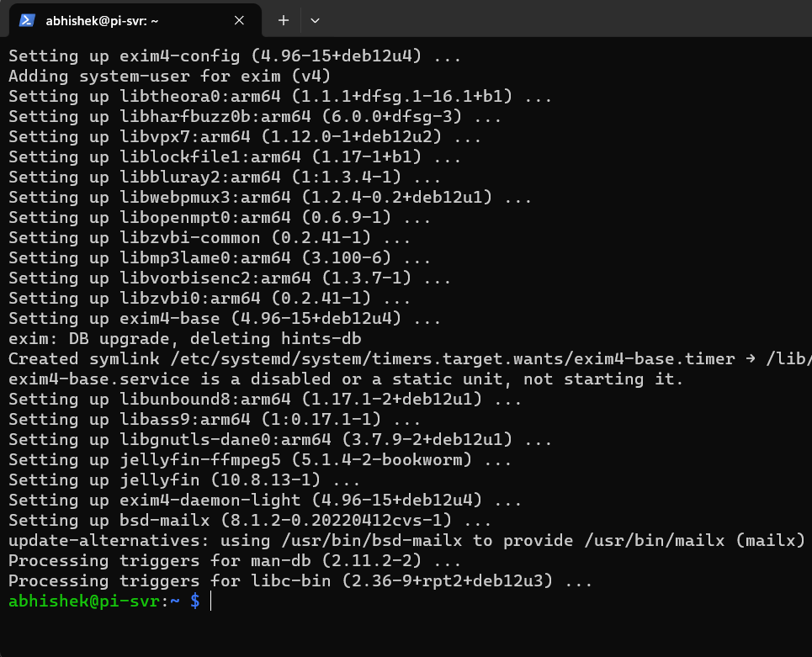Click the plus icon to open new tab

[x=283, y=19]
